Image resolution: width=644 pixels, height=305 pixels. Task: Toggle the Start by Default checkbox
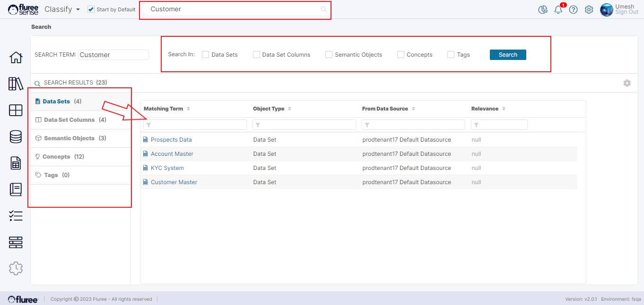[x=91, y=9]
